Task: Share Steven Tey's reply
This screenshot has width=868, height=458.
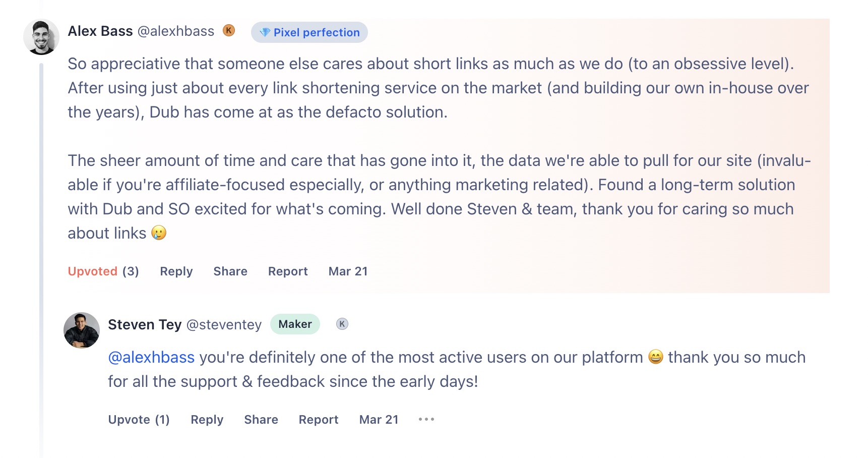Action: (x=261, y=420)
